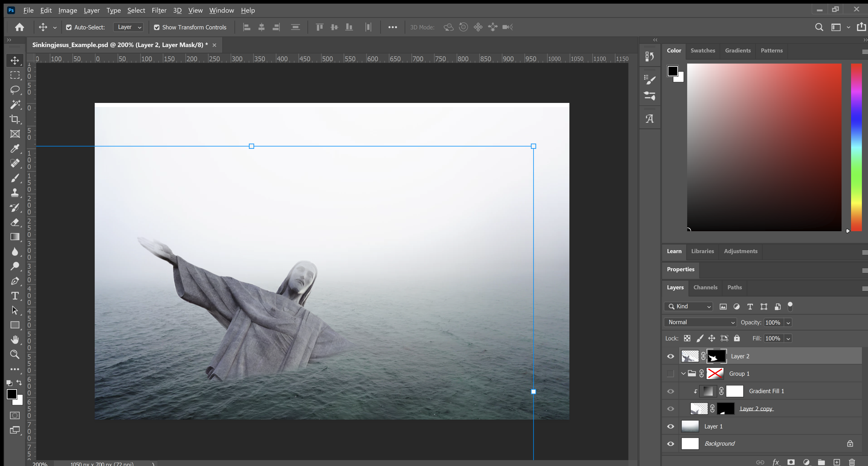The width and height of the screenshot is (868, 466).
Task: Select the Zoom tool
Action: (x=15, y=354)
